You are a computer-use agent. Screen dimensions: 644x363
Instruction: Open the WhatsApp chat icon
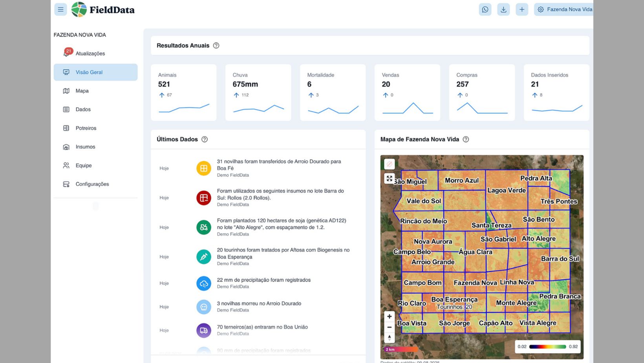[485, 9]
